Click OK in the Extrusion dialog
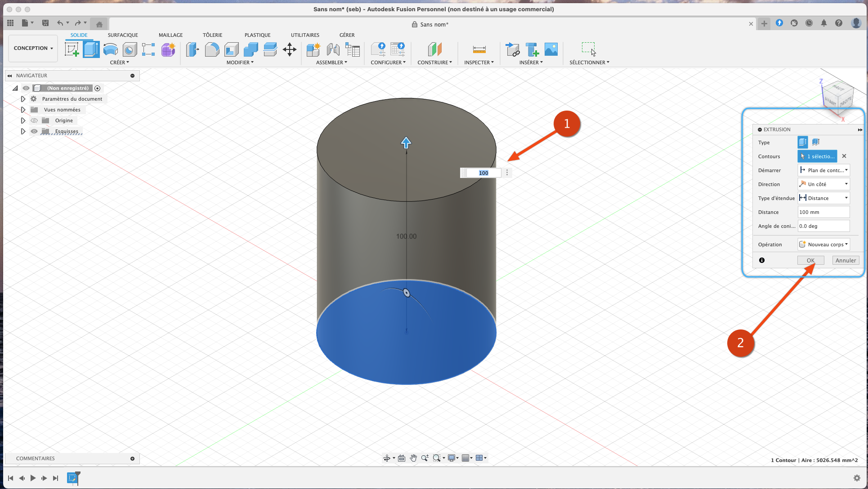The image size is (868, 489). 810,260
